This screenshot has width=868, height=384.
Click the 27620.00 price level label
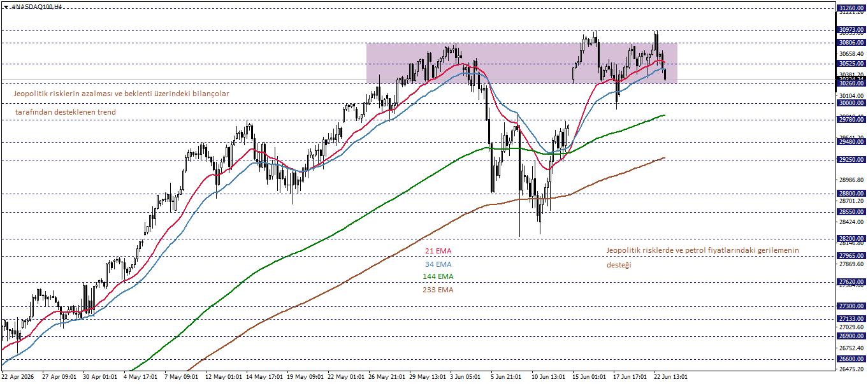pyautogui.click(x=851, y=281)
